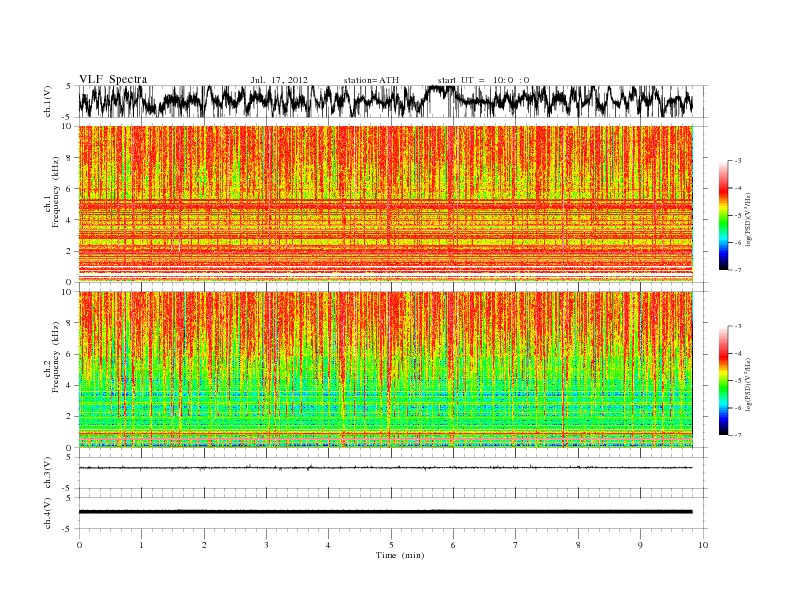The width and height of the screenshot is (792, 612).
Task: Click the "2" kHz tick on ch.2 frequency axis
Action: 70,417
